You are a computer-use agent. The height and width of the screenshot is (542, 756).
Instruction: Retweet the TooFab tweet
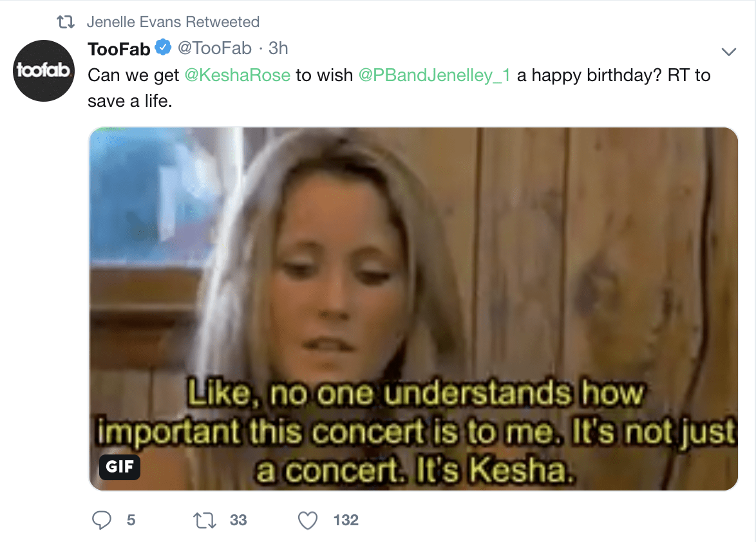point(204,519)
